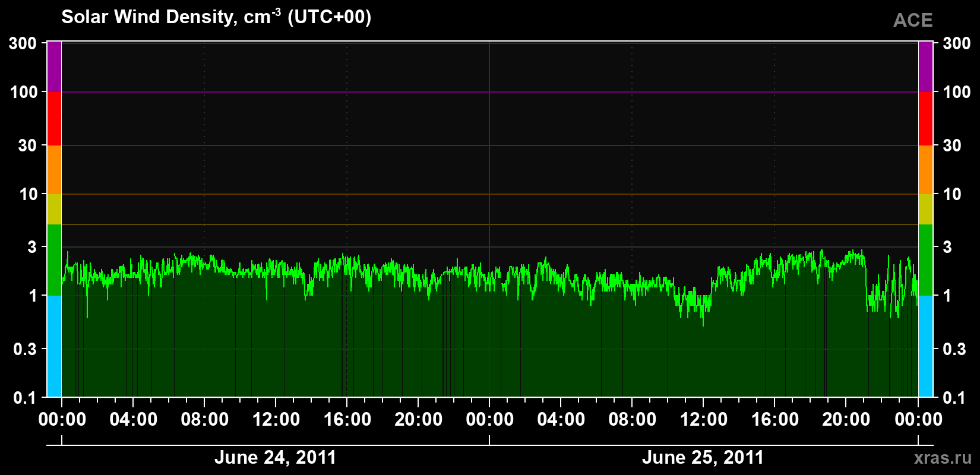Click the 20:00 time label for June 24
Viewport: 980px width, 475px height.
[418, 420]
